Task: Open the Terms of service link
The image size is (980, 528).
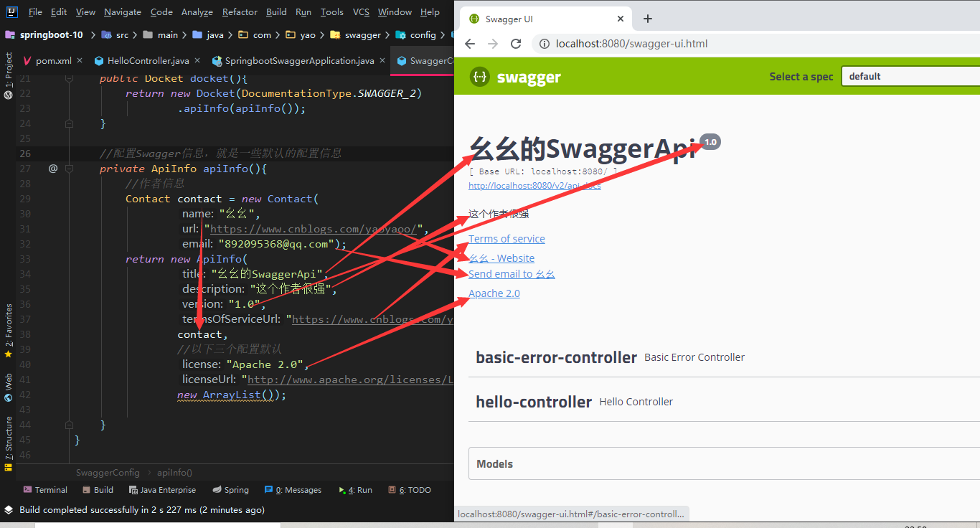Action: tap(507, 239)
